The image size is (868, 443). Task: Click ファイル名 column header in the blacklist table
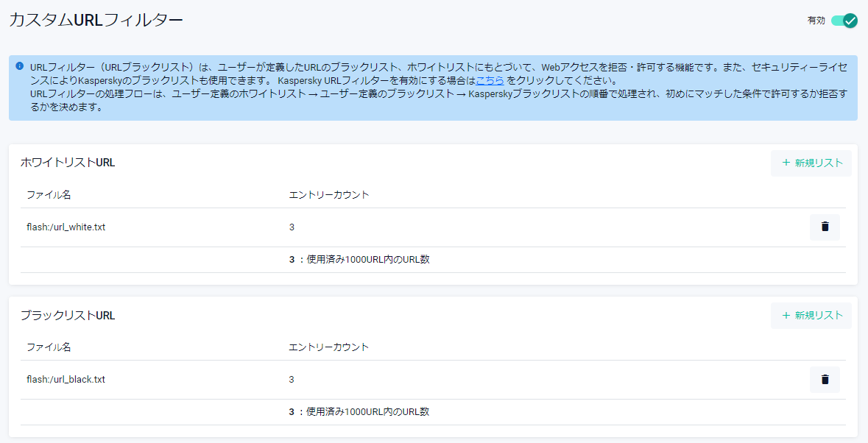49,347
